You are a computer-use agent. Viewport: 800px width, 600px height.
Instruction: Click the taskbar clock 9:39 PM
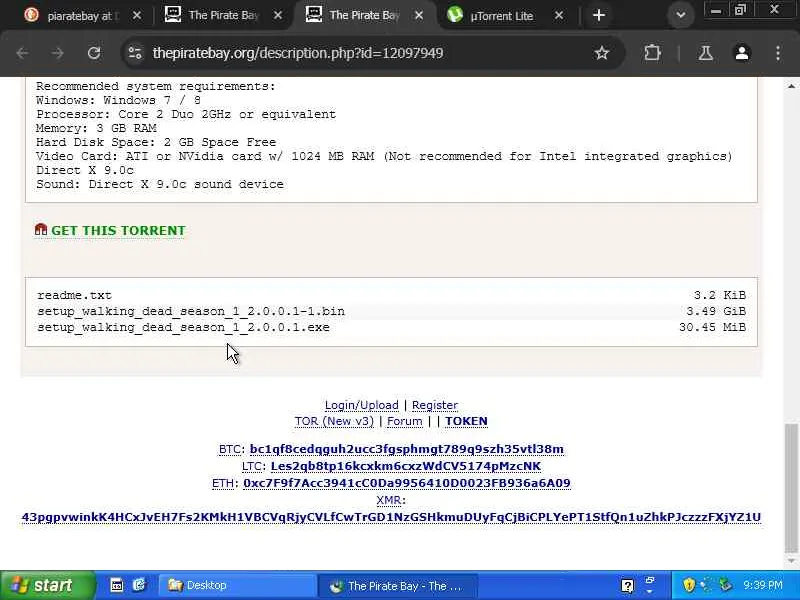[x=763, y=585]
